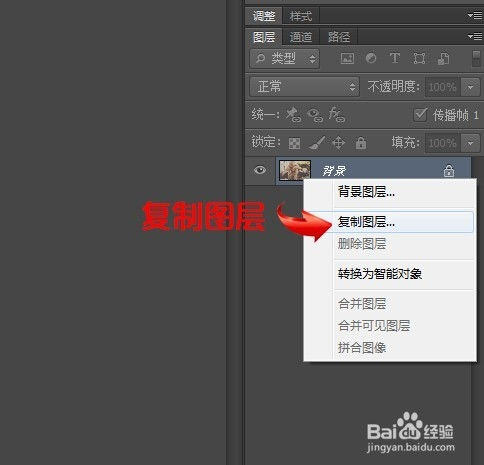484x465 pixels.
Task: Switch to the 路径 tab
Action: 339,37
